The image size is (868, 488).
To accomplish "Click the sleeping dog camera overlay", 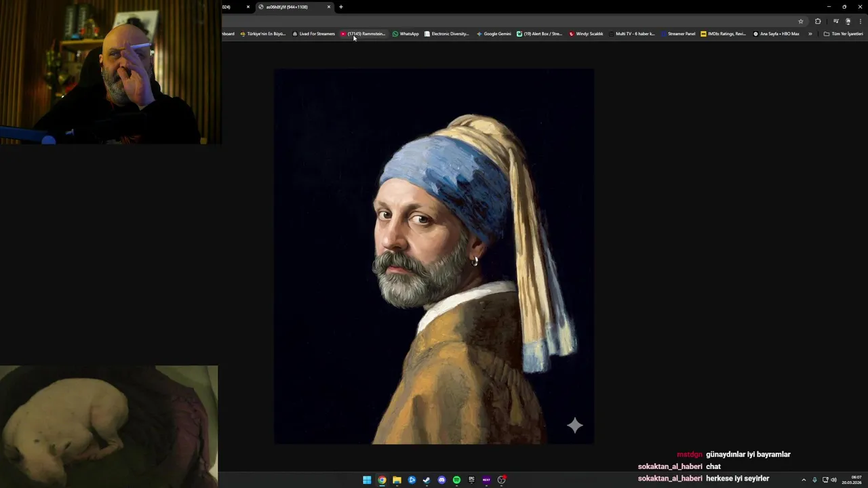I will (x=108, y=427).
